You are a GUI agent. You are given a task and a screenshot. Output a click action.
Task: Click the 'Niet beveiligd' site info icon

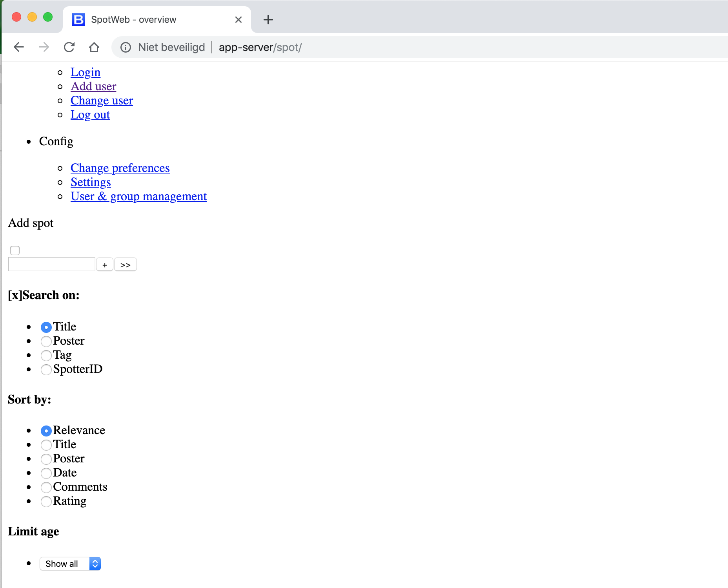tap(126, 47)
